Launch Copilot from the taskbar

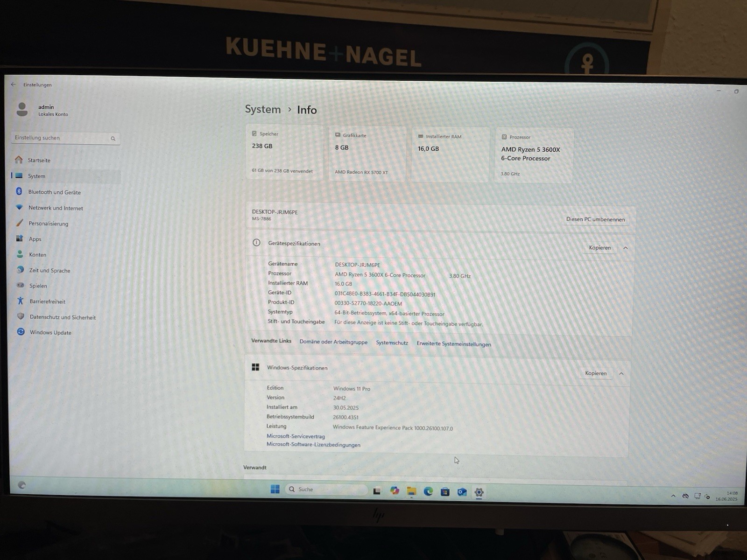pos(395,490)
